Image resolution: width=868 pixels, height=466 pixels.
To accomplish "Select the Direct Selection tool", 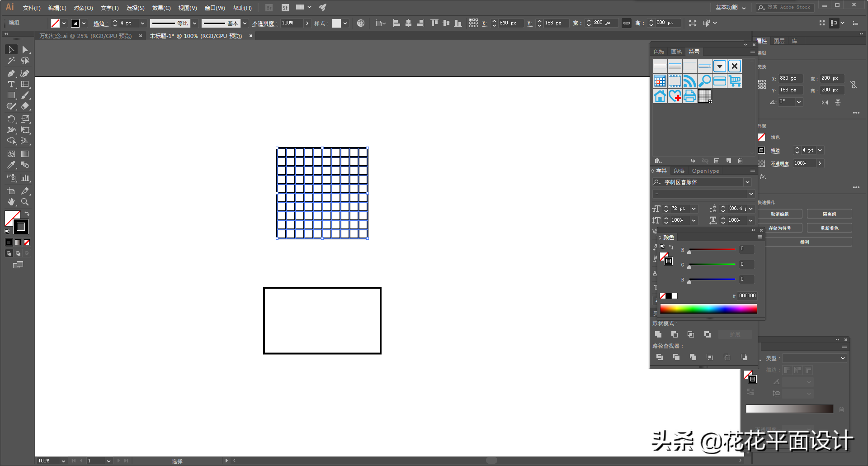I will [25, 50].
